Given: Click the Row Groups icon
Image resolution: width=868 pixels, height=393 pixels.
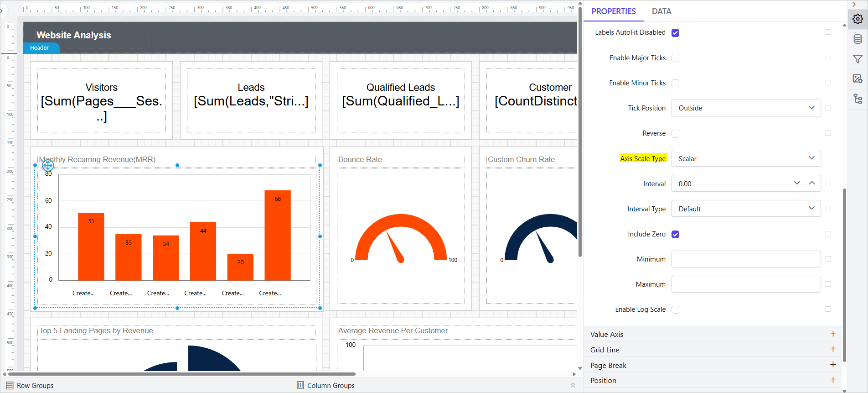Looking at the screenshot, I should pos(10,385).
